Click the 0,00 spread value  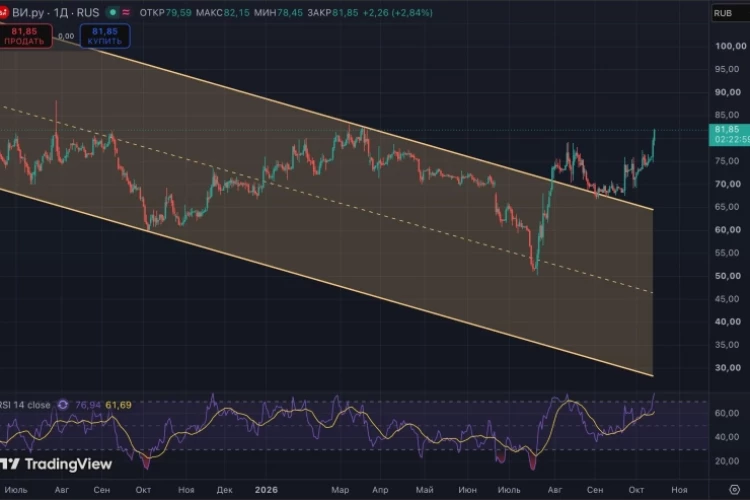(x=66, y=36)
